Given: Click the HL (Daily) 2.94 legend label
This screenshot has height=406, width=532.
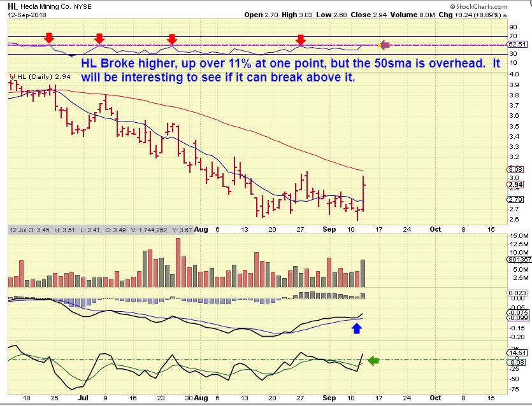Looking at the screenshot, I should [44, 76].
